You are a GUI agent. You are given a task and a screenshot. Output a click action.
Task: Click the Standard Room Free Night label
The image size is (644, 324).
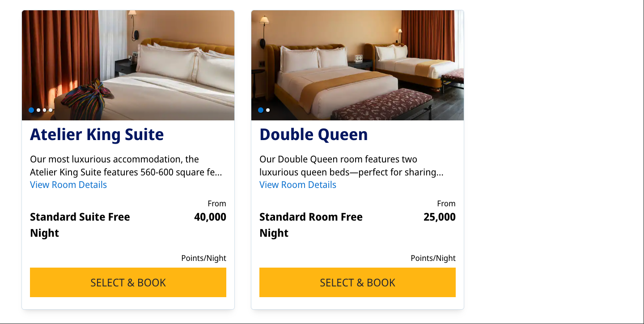(311, 225)
